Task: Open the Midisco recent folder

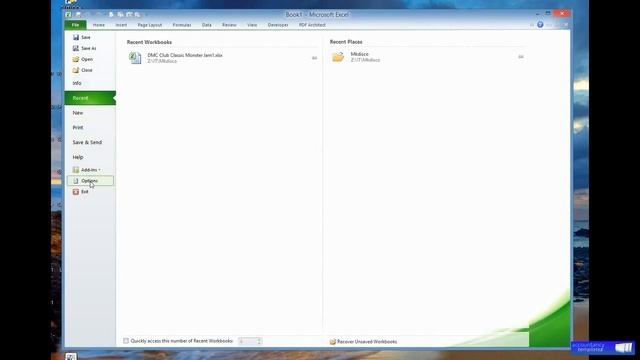Action: [x=355, y=57]
